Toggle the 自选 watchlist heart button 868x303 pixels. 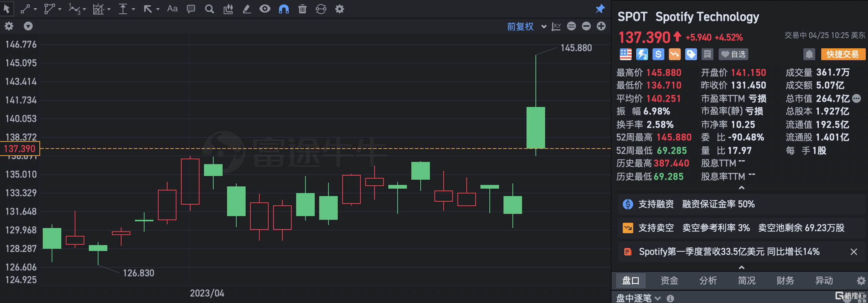733,55
